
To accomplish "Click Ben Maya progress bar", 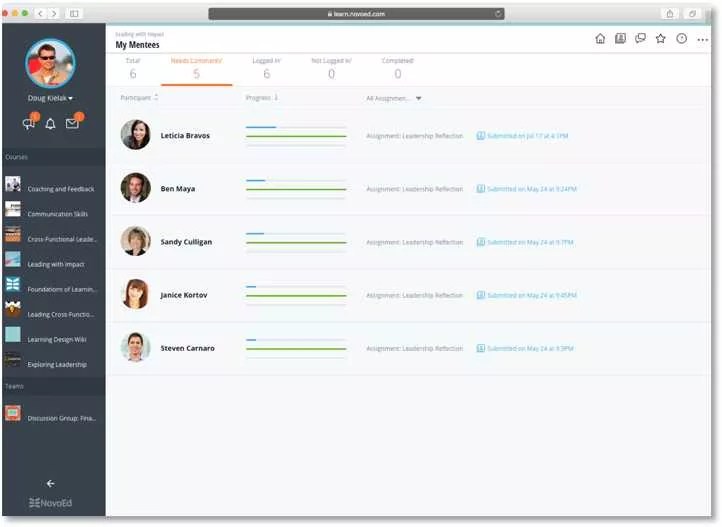I will tap(296, 189).
